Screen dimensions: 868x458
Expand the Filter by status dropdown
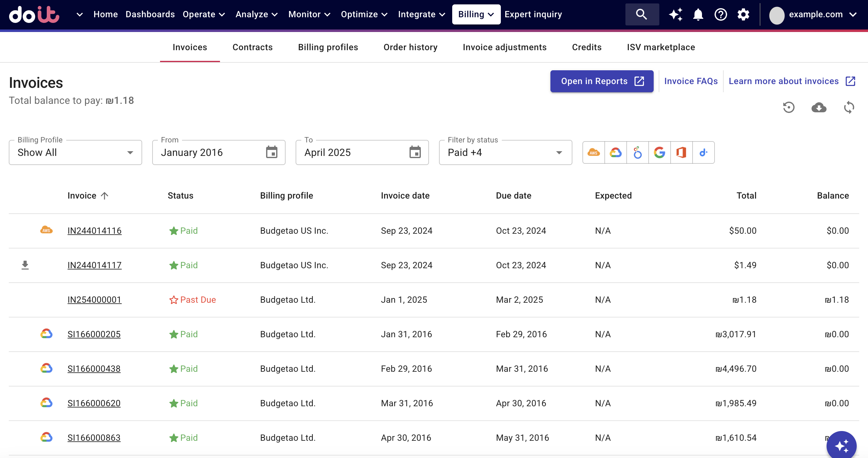(505, 152)
